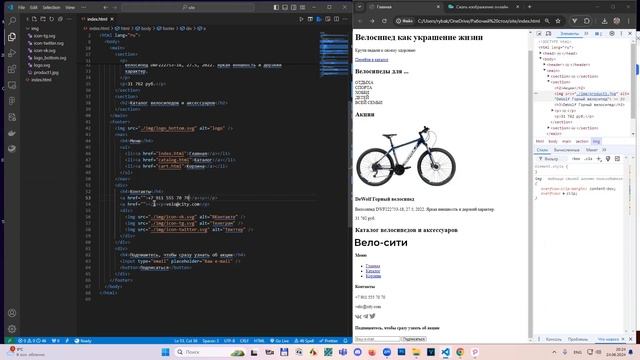Select Elements tab in DevTools
The height and width of the screenshot is (360, 640).
click(569, 33)
